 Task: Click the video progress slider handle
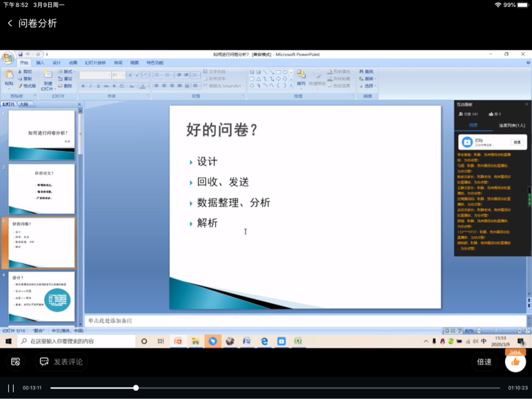(x=136, y=388)
